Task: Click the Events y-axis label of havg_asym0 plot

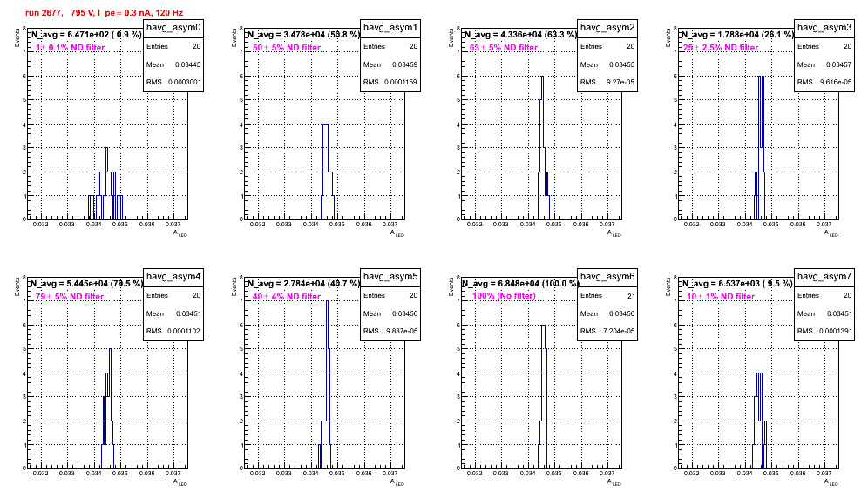Action: (x=17, y=37)
